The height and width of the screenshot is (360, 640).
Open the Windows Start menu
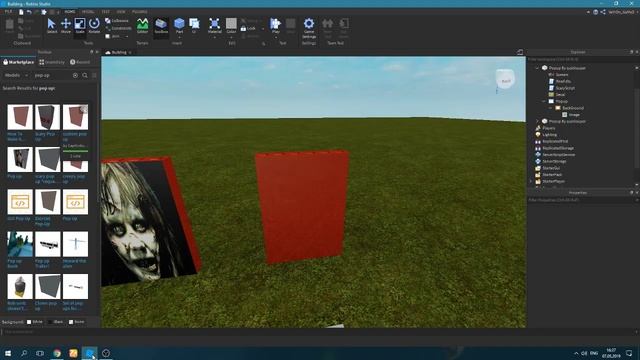pos(8,353)
